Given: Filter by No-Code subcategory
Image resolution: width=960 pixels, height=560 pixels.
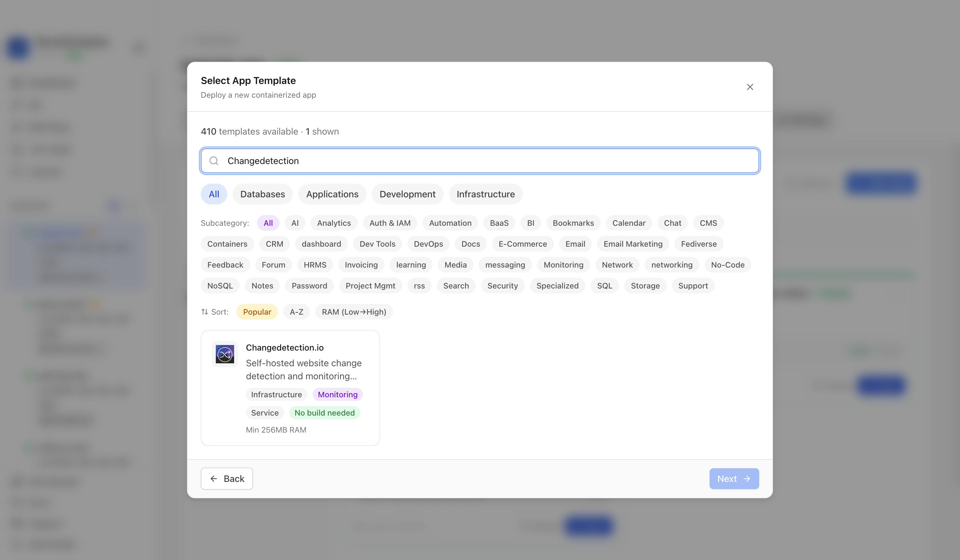Looking at the screenshot, I should tap(727, 265).
